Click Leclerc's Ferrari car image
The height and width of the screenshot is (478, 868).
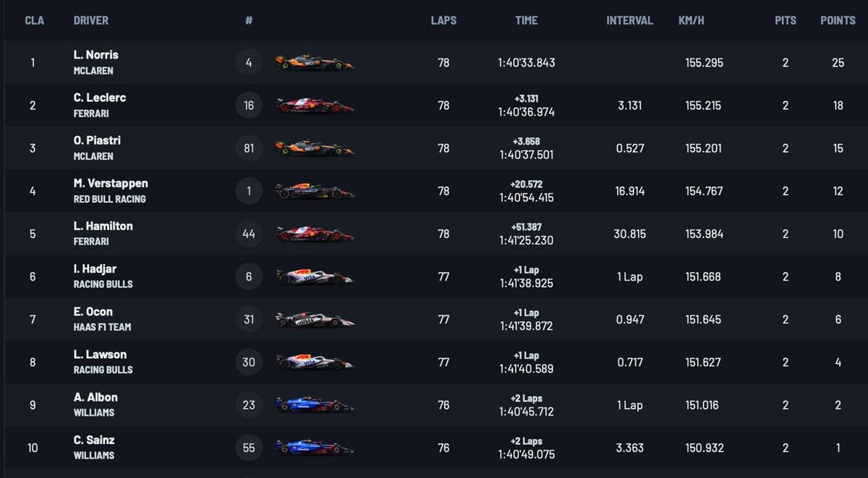(x=315, y=106)
